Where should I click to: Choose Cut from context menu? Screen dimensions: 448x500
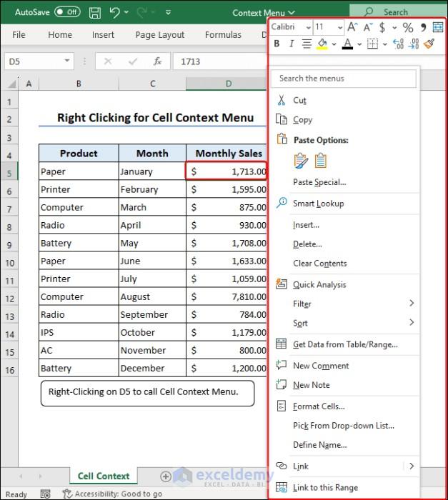tap(344, 100)
